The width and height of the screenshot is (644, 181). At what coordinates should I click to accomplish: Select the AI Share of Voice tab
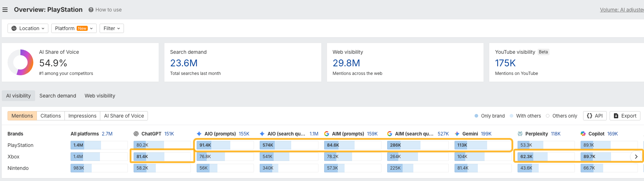(124, 116)
